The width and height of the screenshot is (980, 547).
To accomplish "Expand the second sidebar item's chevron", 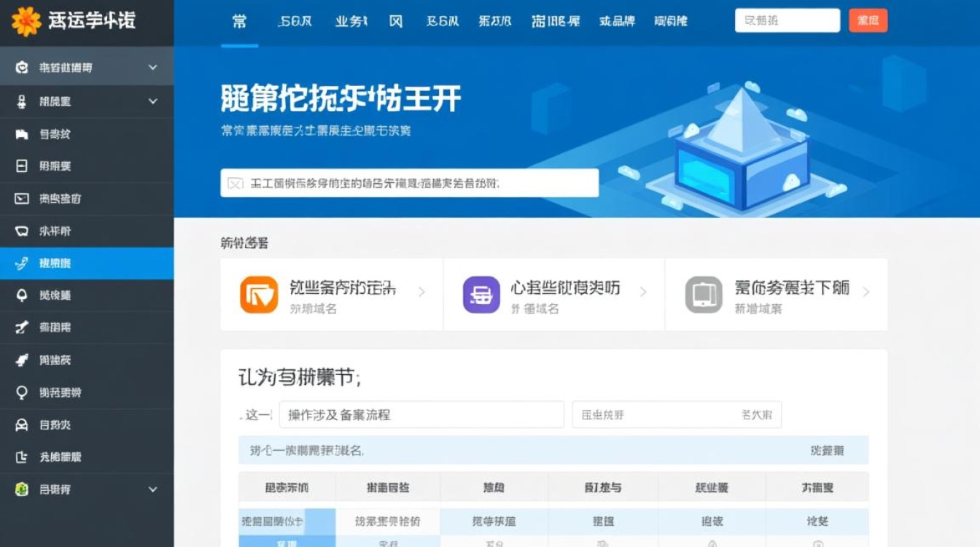I will [x=152, y=101].
